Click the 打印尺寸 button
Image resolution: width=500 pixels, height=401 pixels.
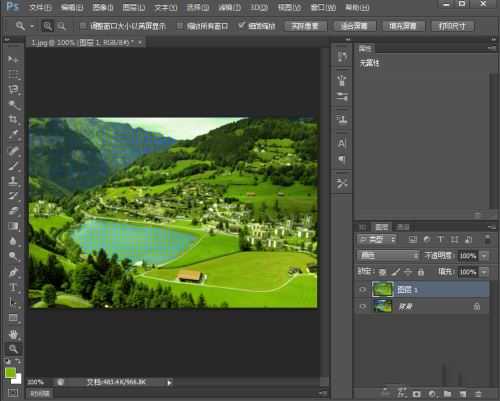coord(452,26)
